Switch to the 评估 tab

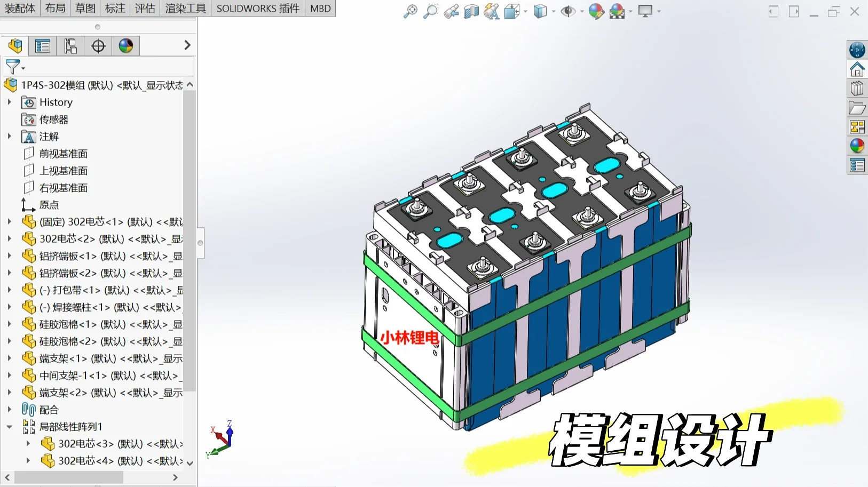coord(145,9)
